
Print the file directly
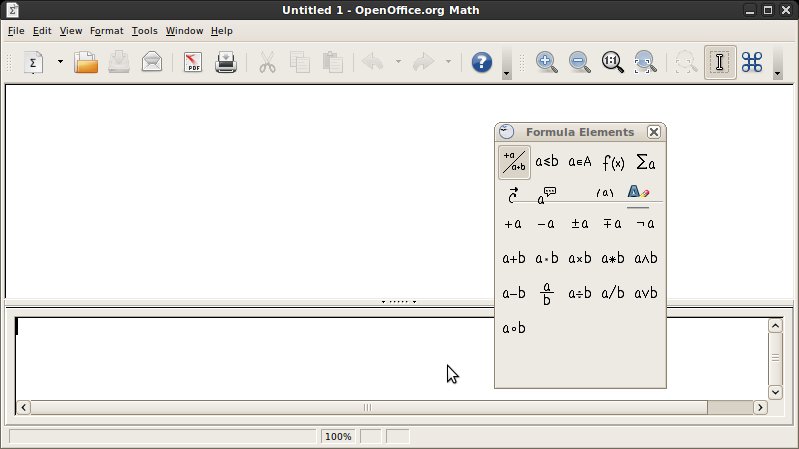(226, 63)
